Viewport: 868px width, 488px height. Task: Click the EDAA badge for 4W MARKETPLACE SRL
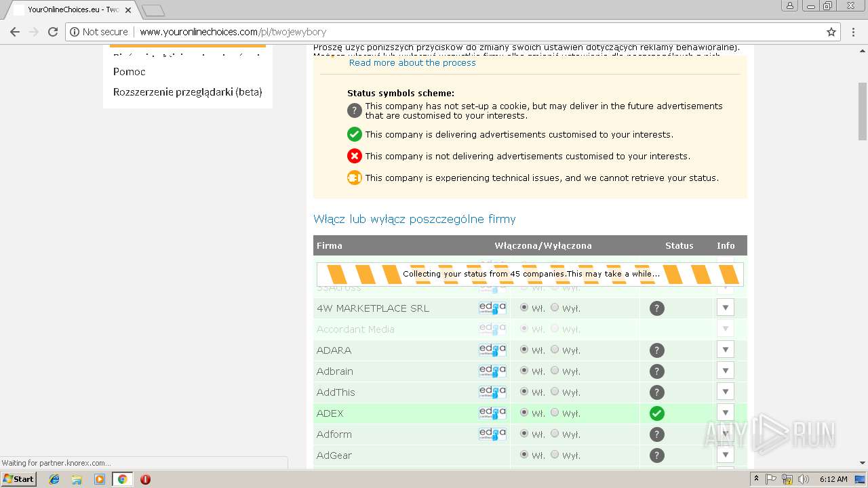click(492, 308)
